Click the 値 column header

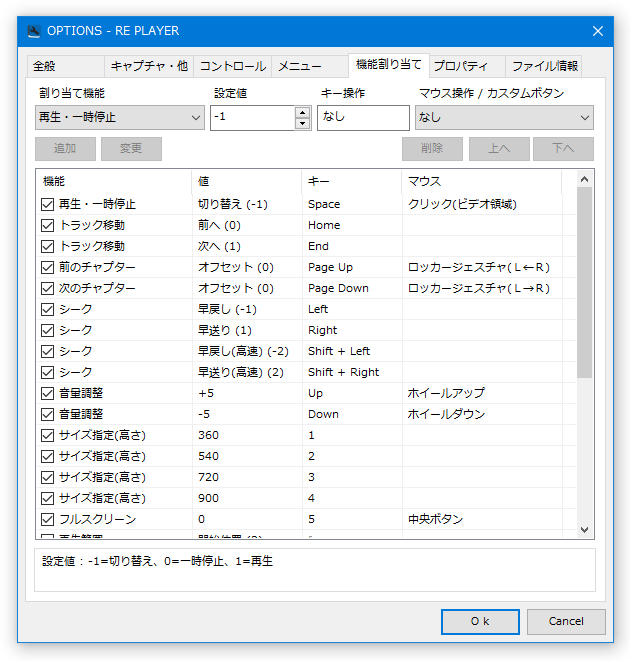pyautogui.click(x=247, y=182)
